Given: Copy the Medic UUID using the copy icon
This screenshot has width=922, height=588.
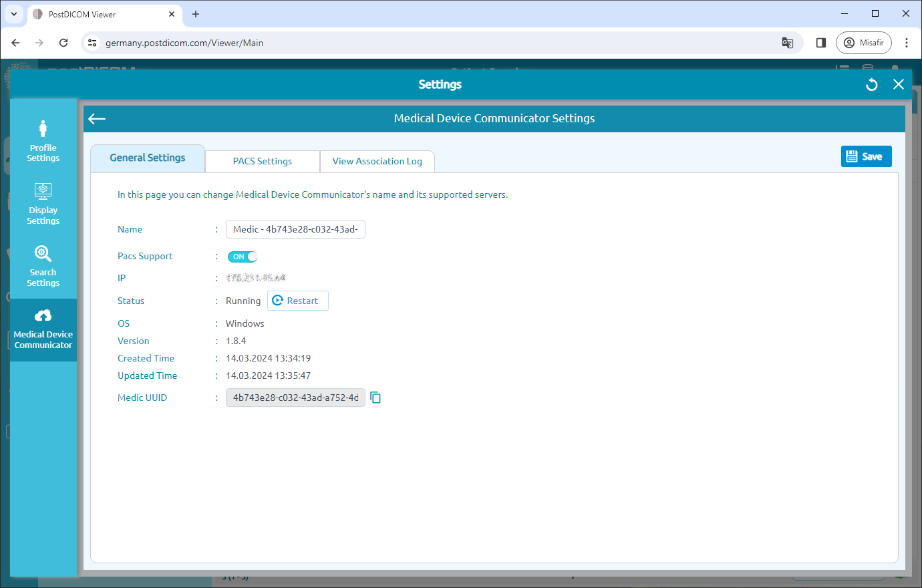Looking at the screenshot, I should point(375,397).
